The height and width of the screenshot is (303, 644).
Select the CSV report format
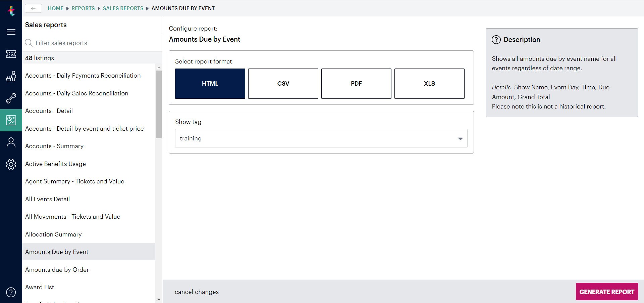pyautogui.click(x=283, y=84)
